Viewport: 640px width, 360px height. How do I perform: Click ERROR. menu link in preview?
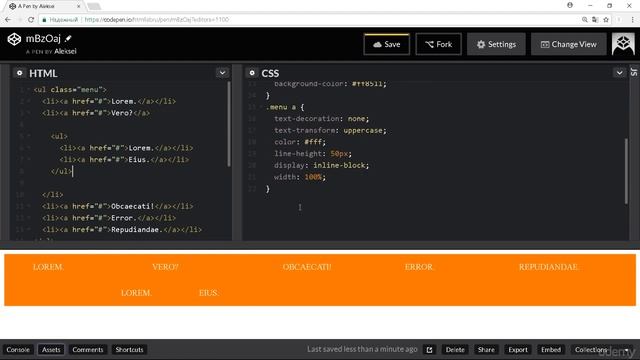coord(419,267)
